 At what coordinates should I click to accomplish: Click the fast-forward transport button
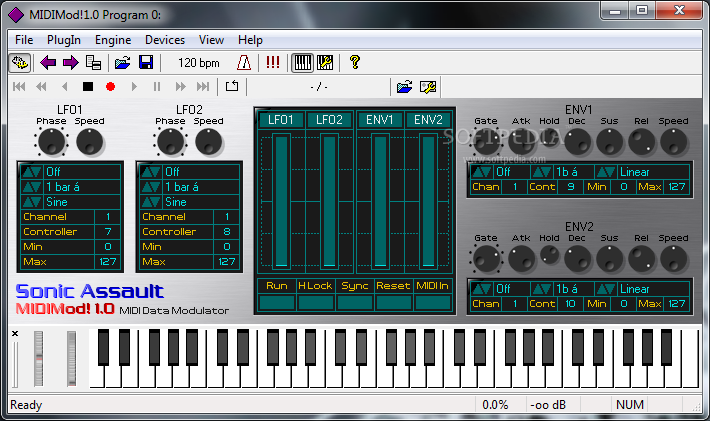click(x=180, y=86)
